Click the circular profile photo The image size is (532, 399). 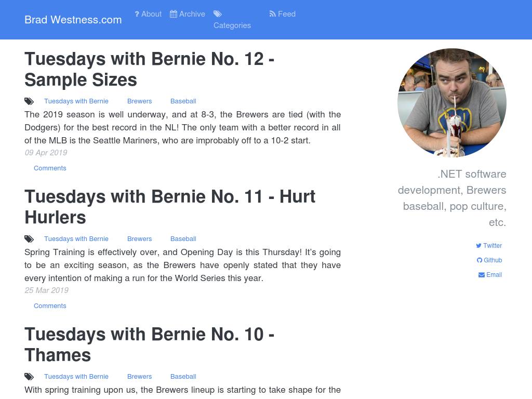coord(451,103)
